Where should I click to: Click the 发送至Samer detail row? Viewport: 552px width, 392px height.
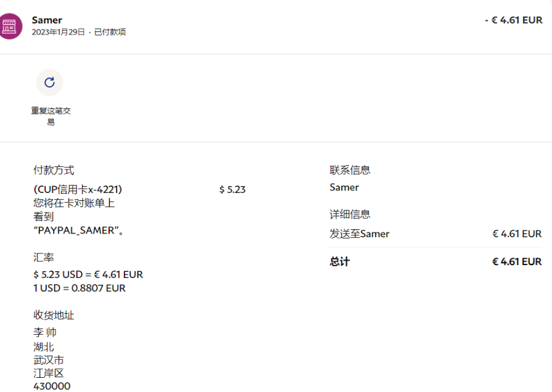[x=359, y=234]
